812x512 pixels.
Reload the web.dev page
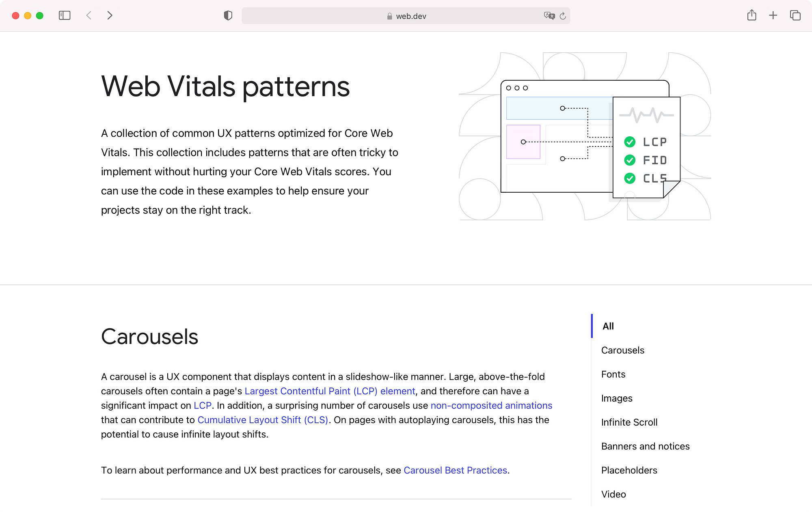pos(563,16)
